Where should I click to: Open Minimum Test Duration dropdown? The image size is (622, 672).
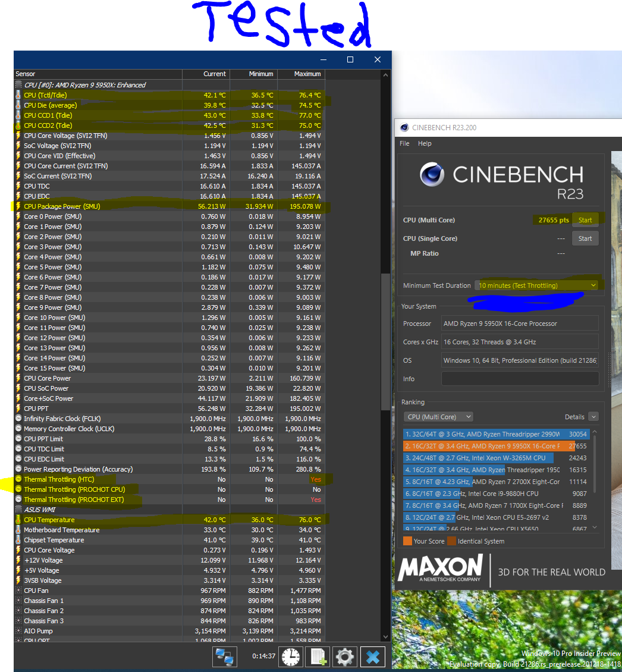click(x=536, y=285)
